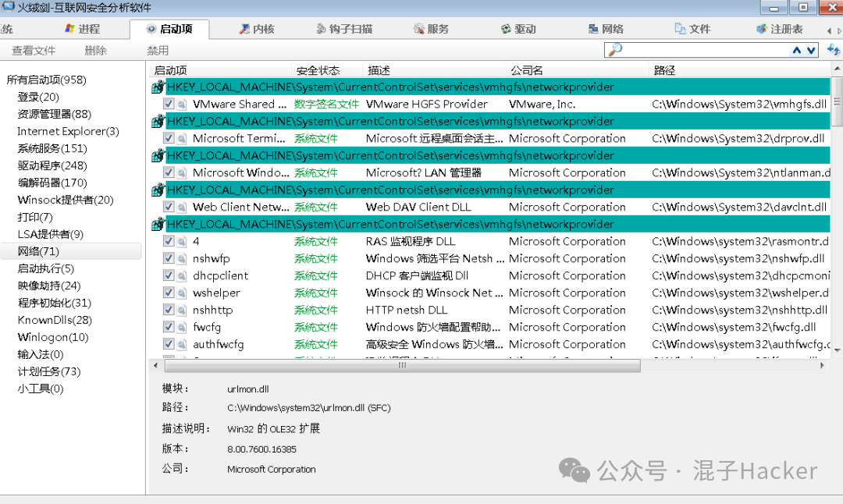Click the refresh arrows icon near search box
The width and height of the screenshot is (843, 504).
coord(832,49)
